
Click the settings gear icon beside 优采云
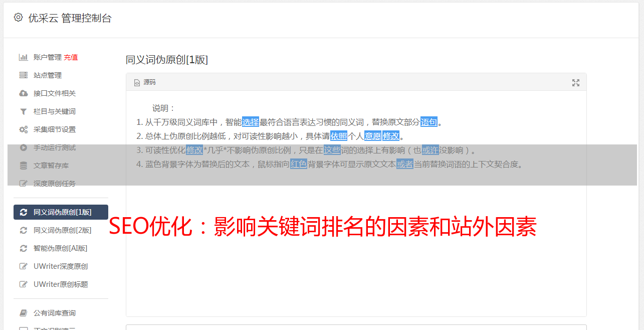(x=19, y=18)
